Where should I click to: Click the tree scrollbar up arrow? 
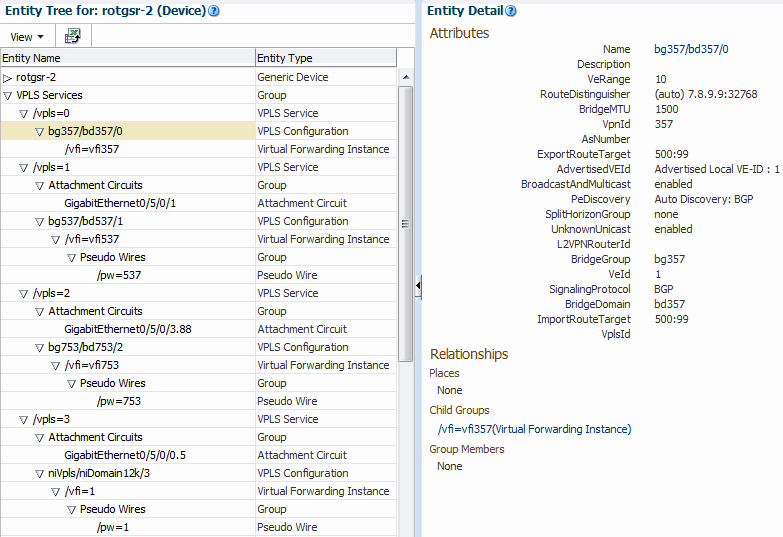point(406,77)
